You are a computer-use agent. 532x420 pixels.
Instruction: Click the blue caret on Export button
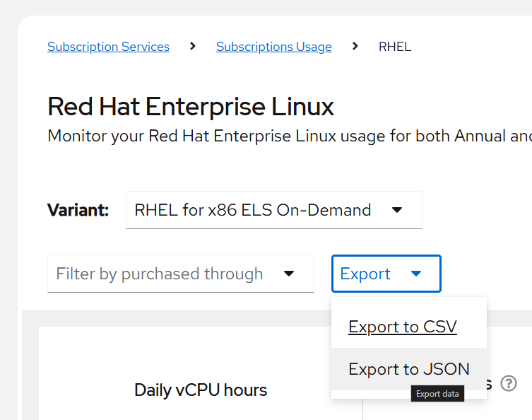tap(416, 274)
